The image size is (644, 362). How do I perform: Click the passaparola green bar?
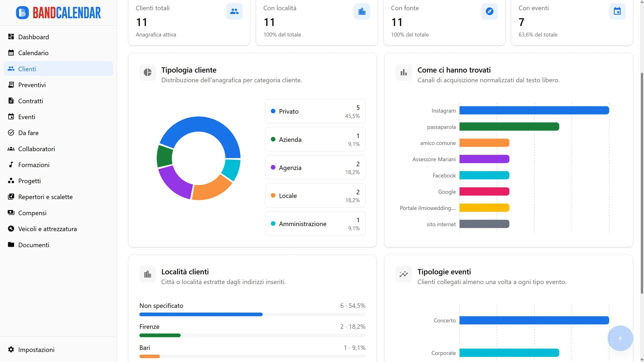click(x=509, y=127)
